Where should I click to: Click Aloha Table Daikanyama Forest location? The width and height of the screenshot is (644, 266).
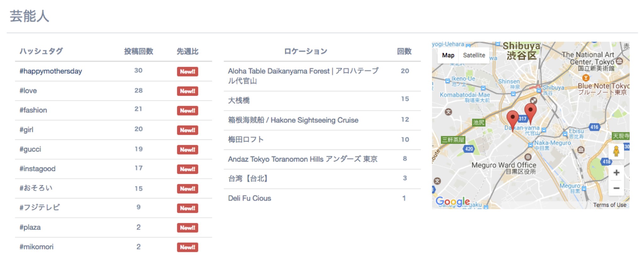coord(303,76)
